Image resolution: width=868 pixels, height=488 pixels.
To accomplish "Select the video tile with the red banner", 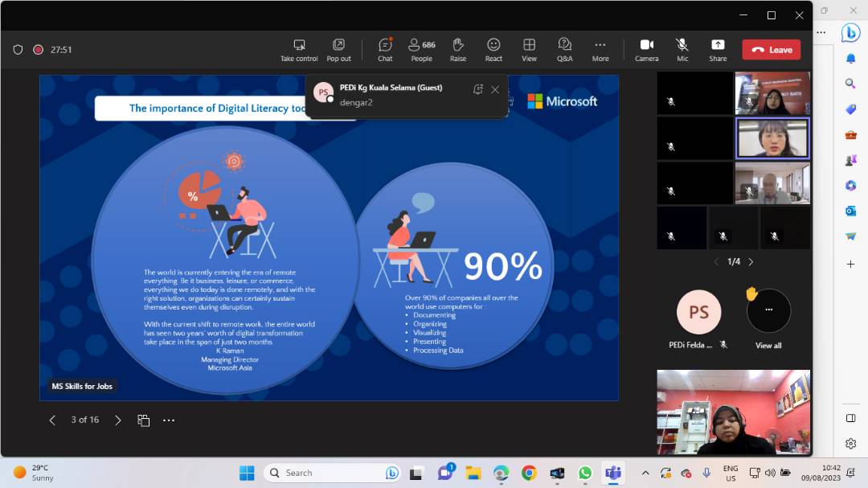I will pos(772,93).
